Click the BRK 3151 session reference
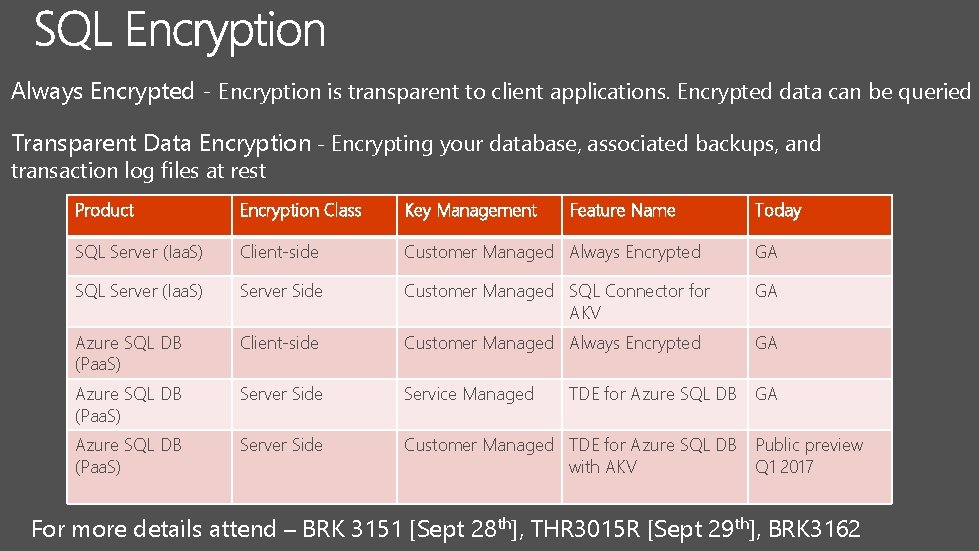This screenshot has height=551, width=979. point(352,529)
